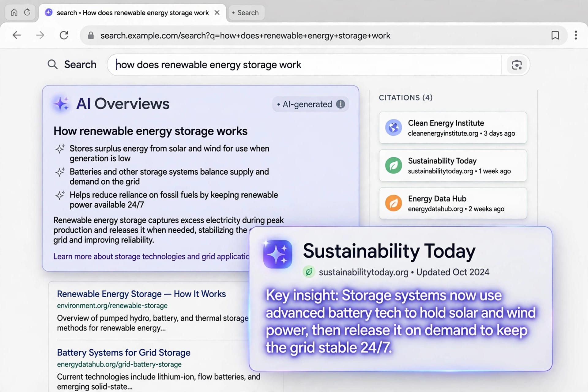Click the browser home icon
The image size is (588, 392).
tap(14, 12)
